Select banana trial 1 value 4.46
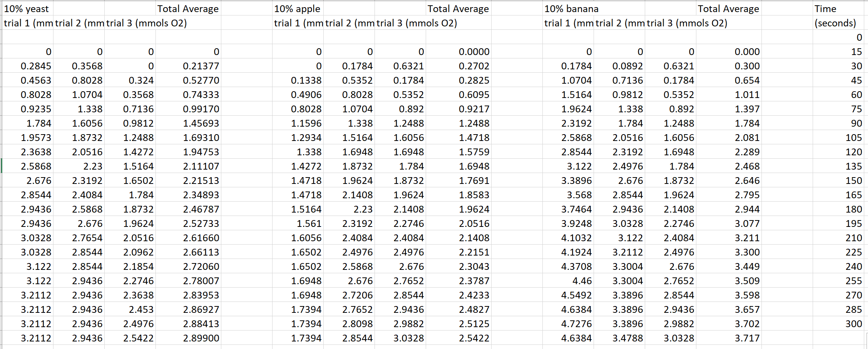 pyautogui.click(x=568, y=281)
